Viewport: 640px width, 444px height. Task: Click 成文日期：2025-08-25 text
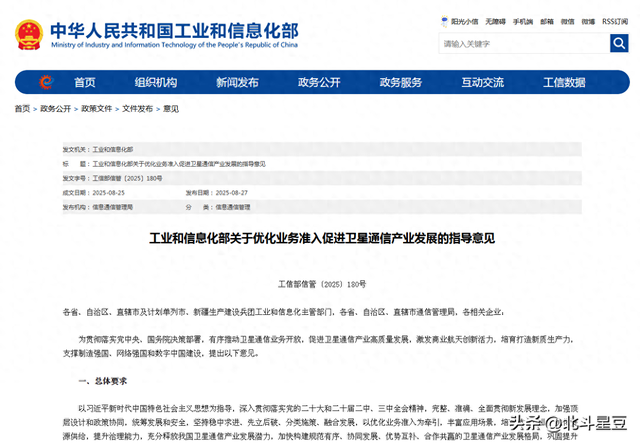93,193
